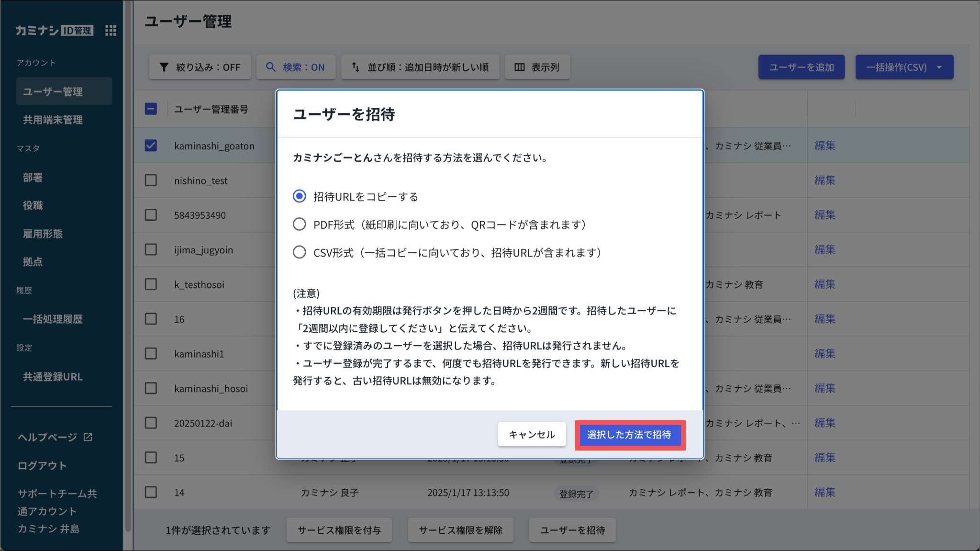This screenshot has width=980, height=551.
Task: Open the 絞り込み：OFF filter dropdown
Action: coord(200,67)
